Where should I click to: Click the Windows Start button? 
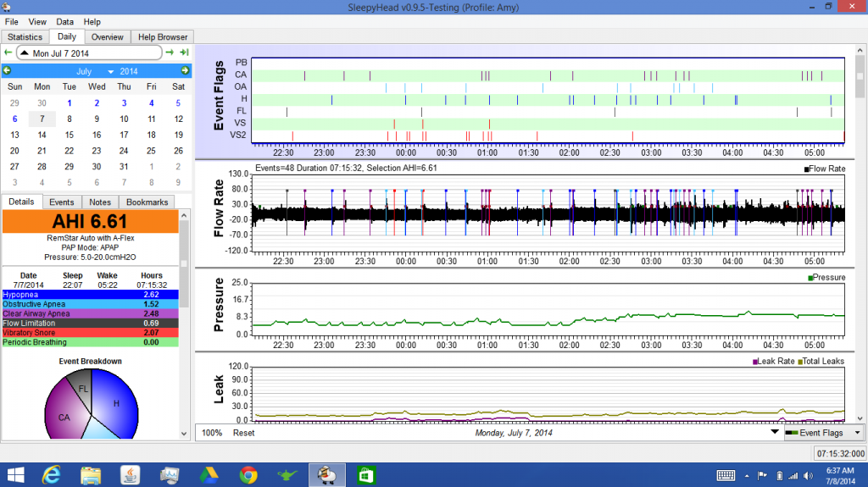coord(16,473)
